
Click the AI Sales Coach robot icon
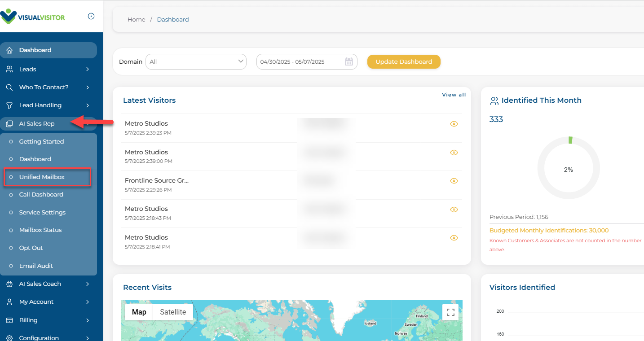(x=9, y=284)
